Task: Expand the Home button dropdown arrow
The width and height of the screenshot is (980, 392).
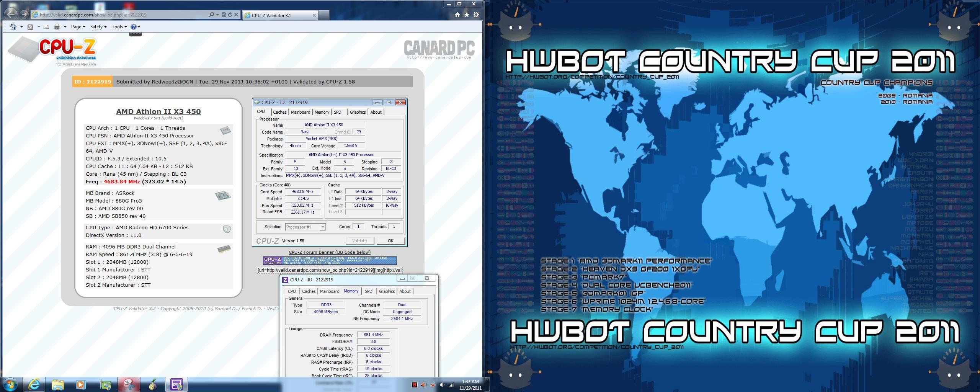Action: pyautogui.click(x=21, y=27)
